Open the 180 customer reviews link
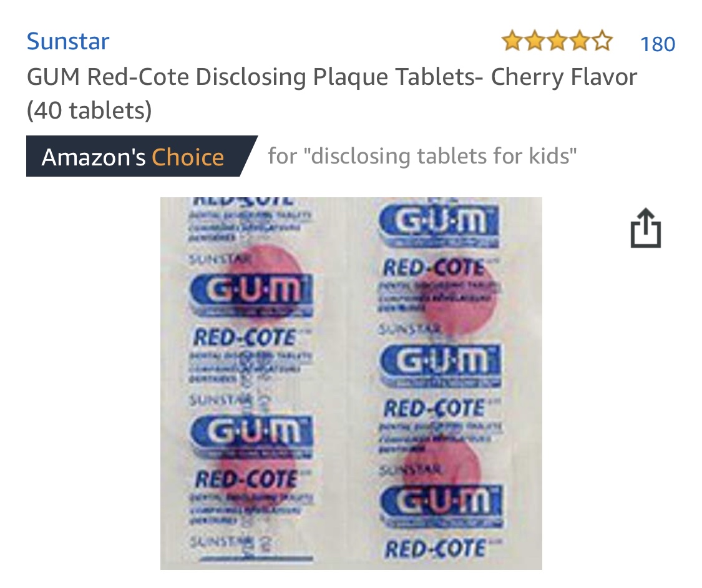 click(658, 44)
